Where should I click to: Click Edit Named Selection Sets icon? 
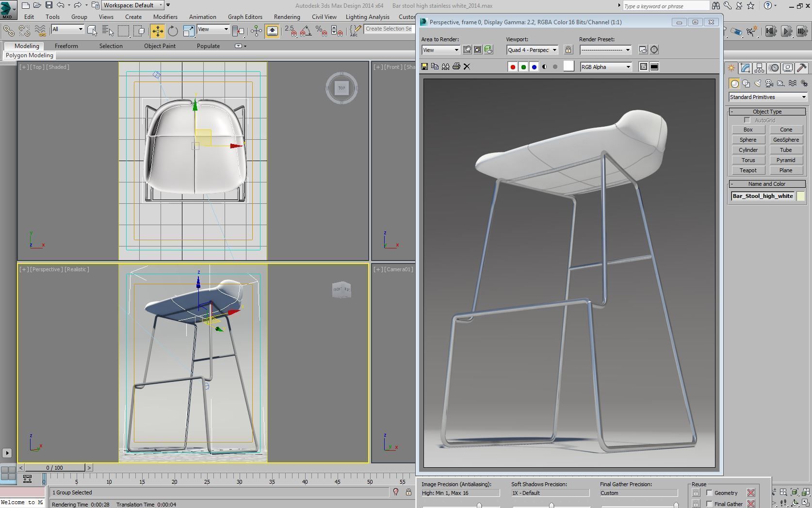(x=356, y=31)
